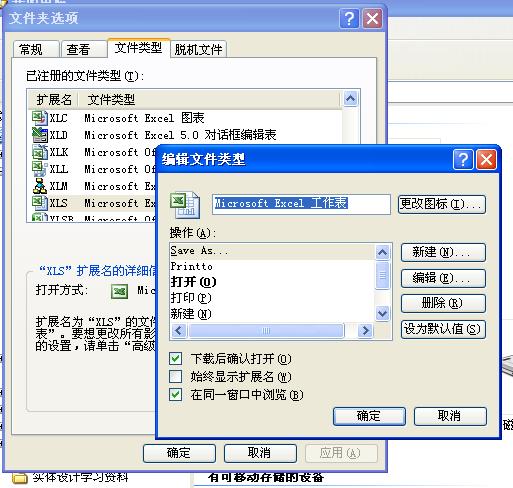Click the XLD file type icon
Viewport: 513px width, 488px height.
click(x=40, y=135)
